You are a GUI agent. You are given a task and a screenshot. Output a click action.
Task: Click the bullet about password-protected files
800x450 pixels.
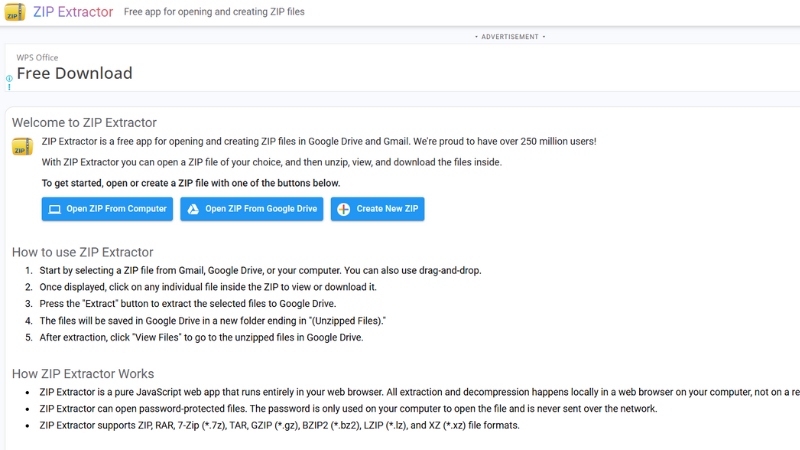350,408
